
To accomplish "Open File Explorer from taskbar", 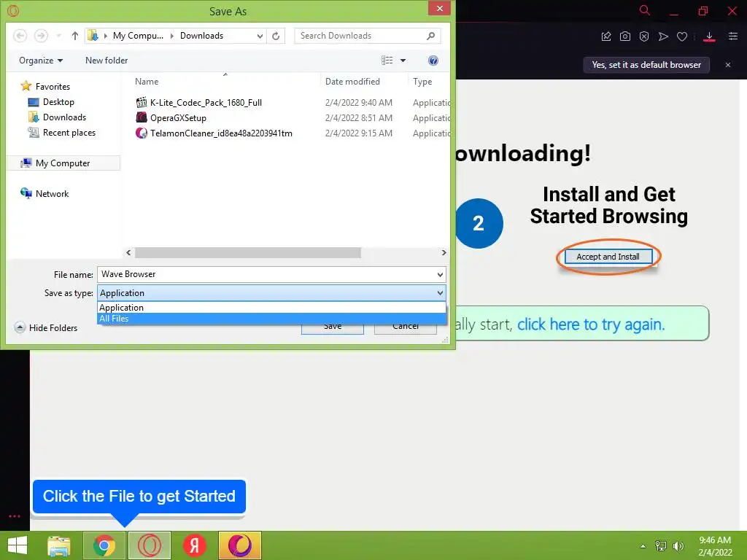I will pyautogui.click(x=59, y=545).
